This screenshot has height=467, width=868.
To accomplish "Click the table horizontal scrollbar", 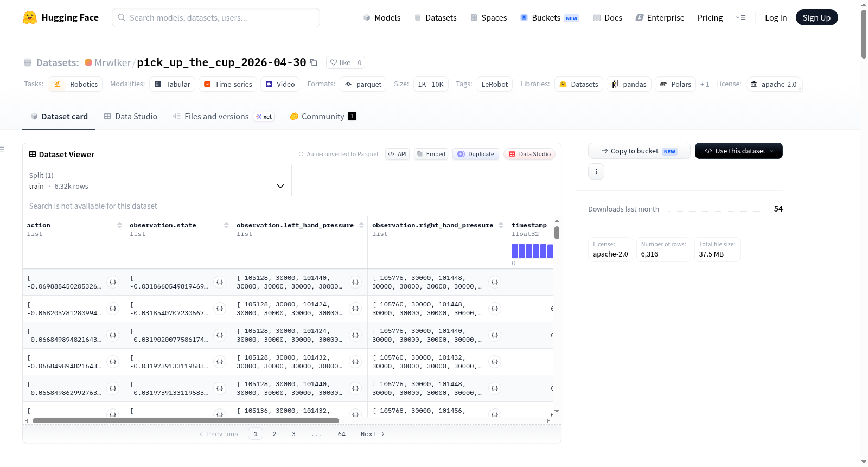I will (186, 420).
